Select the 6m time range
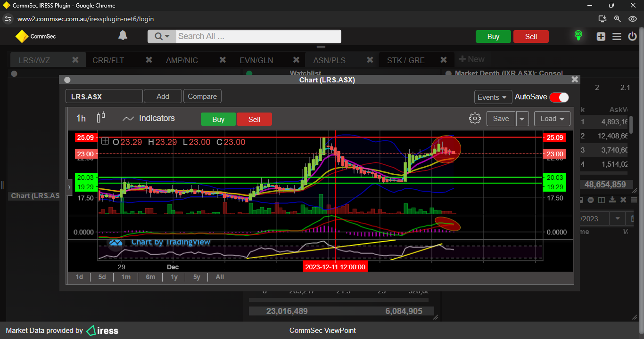The height and width of the screenshot is (339, 644). click(150, 277)
